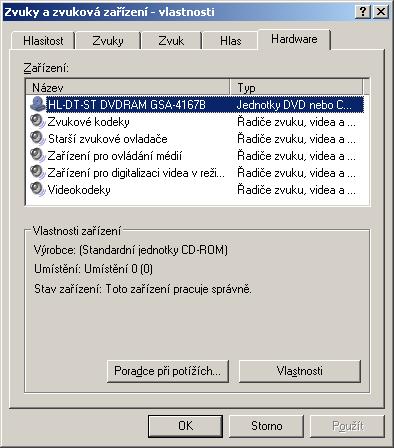Open the Hlas tab
Viewport: 394px width, 448px height.
point(230,41)
